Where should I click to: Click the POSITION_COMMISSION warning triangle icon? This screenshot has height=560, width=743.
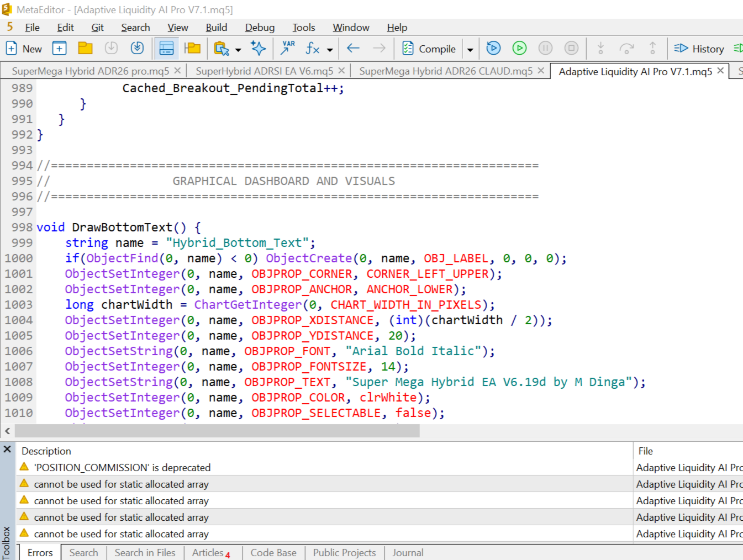pos(24,467)
